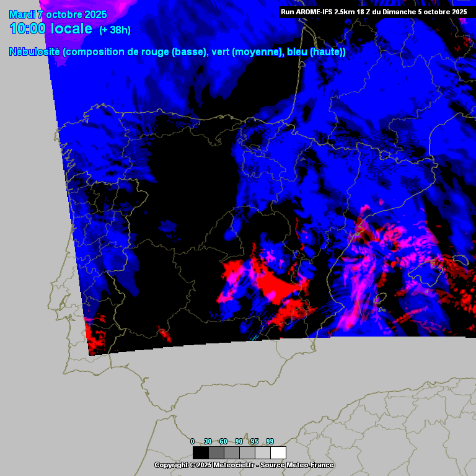
Task: Click the '(+ 38h)' forecast offset text
Action: pos(115,30)
